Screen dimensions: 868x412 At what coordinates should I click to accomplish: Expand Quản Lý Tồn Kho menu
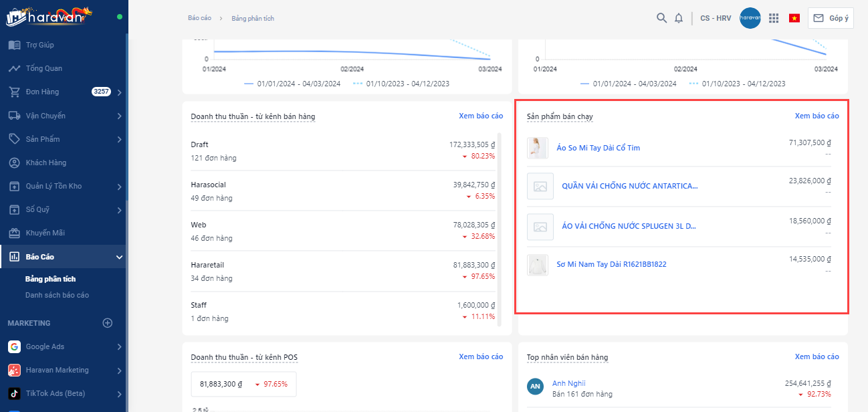click(x=119, y=186)
